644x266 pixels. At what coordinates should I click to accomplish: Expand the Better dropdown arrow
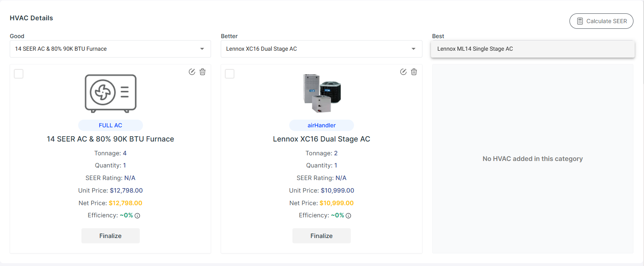414,49
